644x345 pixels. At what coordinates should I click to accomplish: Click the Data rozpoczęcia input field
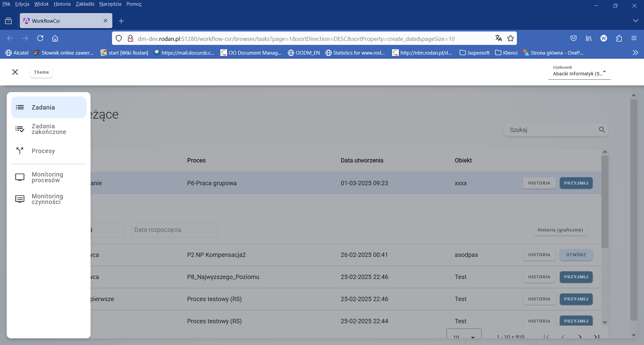pos(174,229)
